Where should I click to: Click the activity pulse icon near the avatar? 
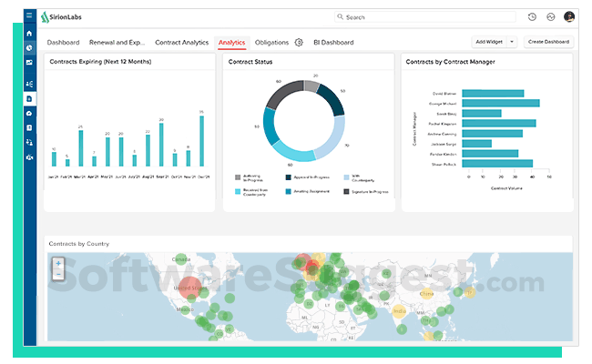point(550,16)
